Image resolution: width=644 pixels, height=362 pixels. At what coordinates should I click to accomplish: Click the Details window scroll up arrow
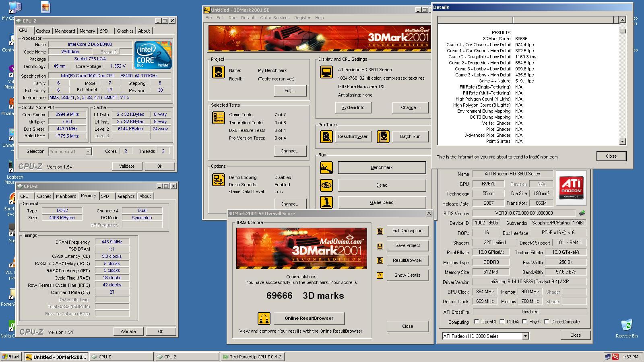(623, 20)
